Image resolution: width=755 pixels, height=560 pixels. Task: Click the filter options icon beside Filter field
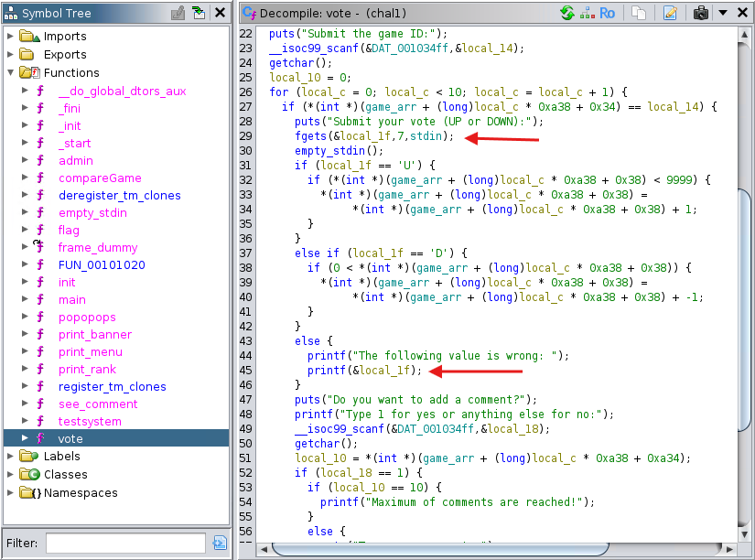[220, 544]
